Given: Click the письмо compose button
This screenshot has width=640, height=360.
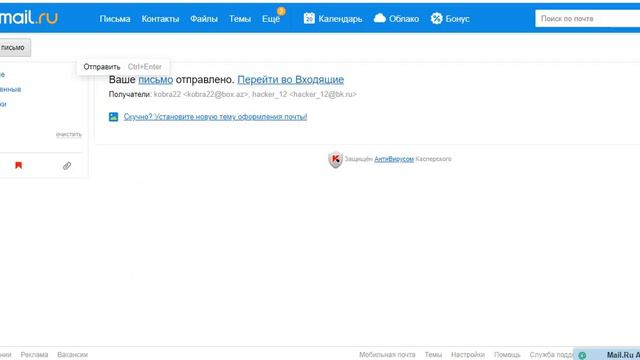Looking at the screenshot, I should (15, 48).
